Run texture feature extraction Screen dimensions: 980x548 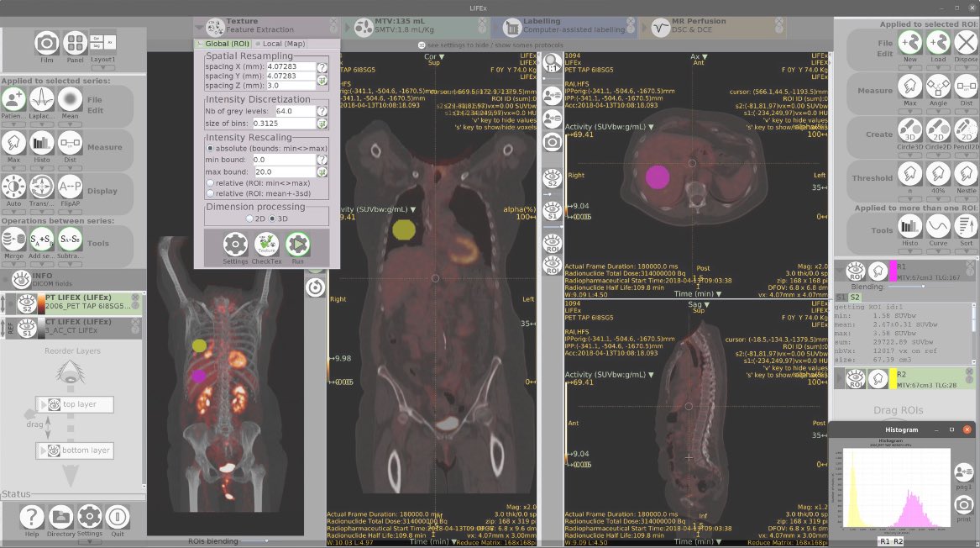[x=297, y=245]
